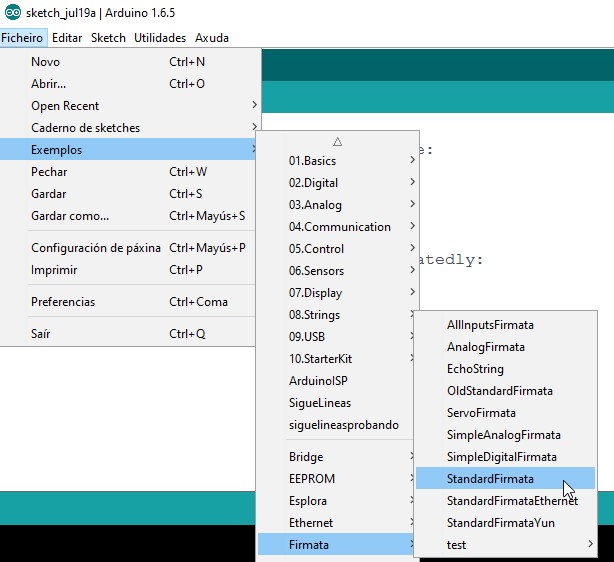614x562 pixels.
Task: Expand the Open Recent submenu
Action: (x=65, y=106)
